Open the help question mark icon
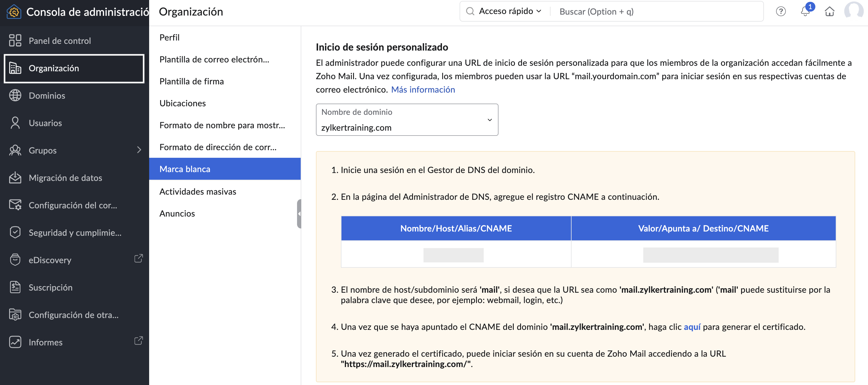The image size is (868, 385). [x=781, y=12]
